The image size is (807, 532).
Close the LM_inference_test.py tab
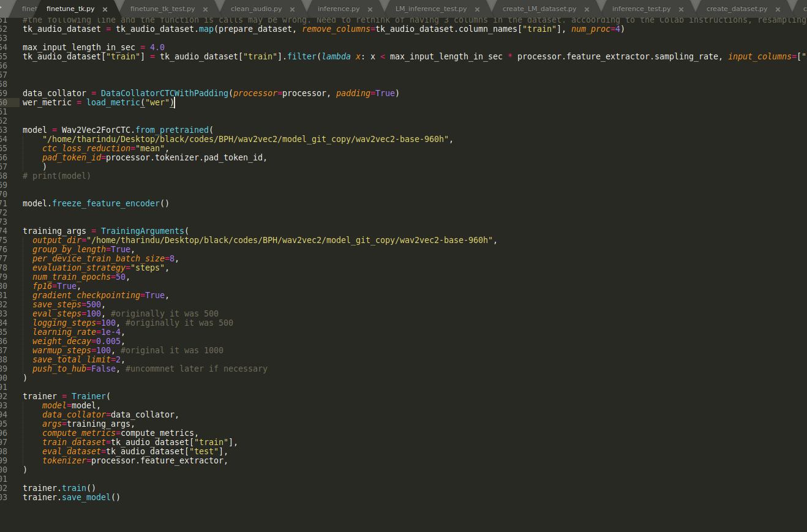coord(477,9)
